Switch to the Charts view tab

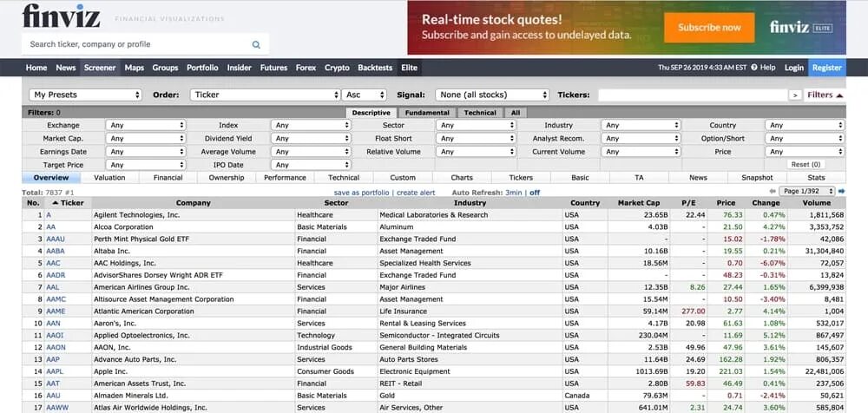pyautogui.click(x=462, y=178)
